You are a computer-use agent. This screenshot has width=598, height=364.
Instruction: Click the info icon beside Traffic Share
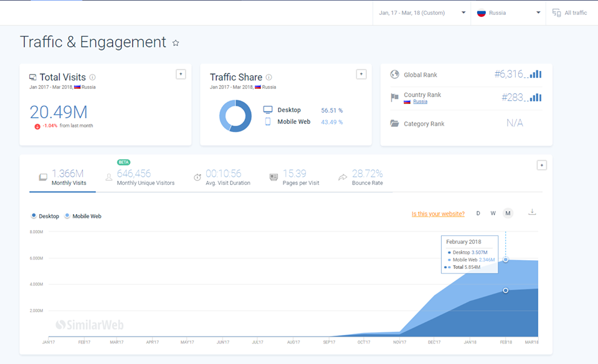pos(269,77)
